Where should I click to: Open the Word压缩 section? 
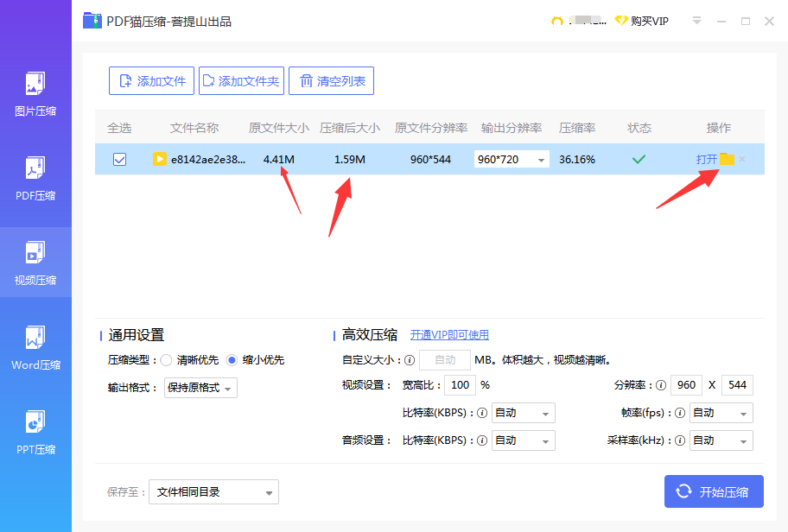pos(35,348)
